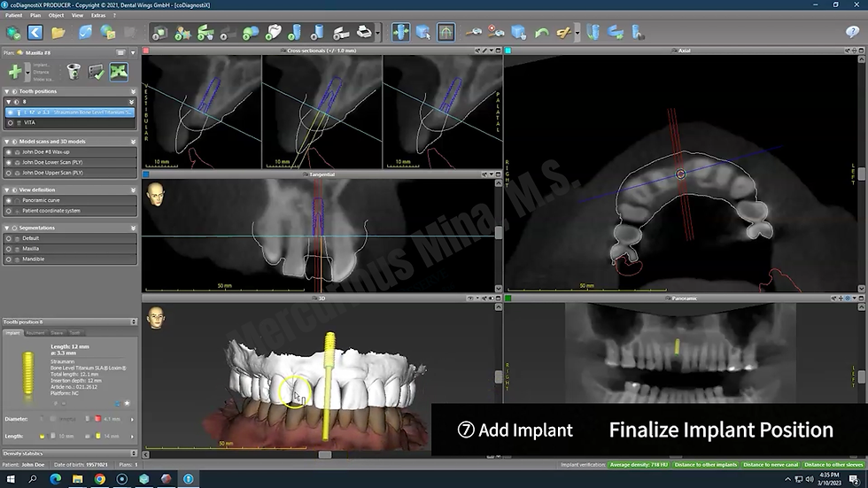Collapse the Model scans and 3D models section
868x488 pixels.
pyautogui.click(x=8, y=141)
